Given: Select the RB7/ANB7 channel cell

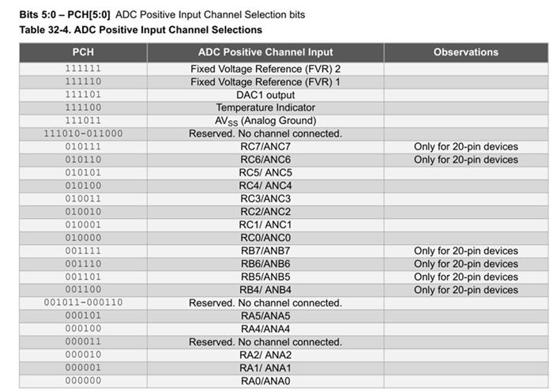Looking at the screenshot, I should [x=265, y=251].
